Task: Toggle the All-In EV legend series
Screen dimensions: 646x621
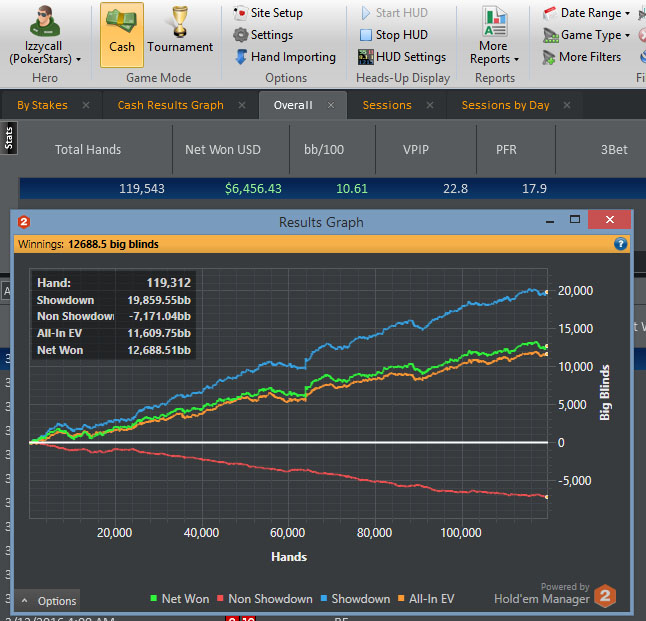Action: click(426, 599)
